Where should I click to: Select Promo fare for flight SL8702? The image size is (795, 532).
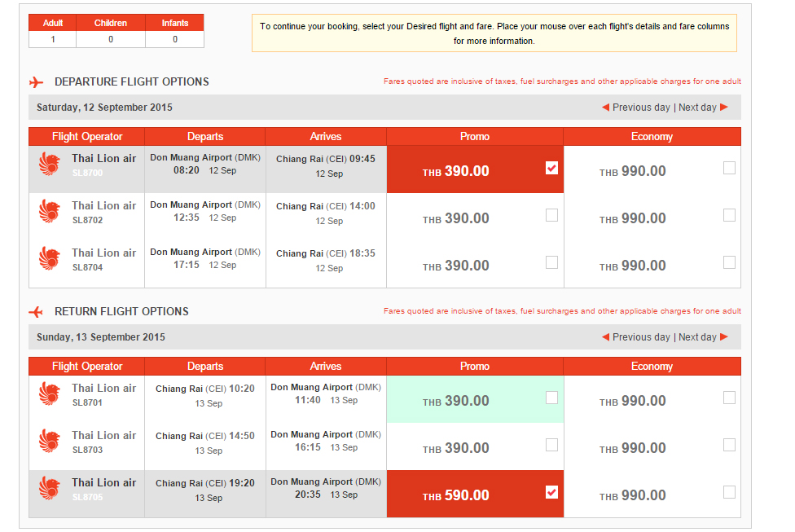(x=551, y=215)
